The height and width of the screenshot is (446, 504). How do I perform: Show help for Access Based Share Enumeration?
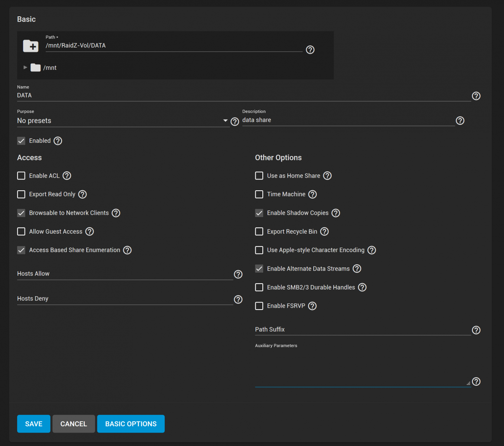[127, 250]
